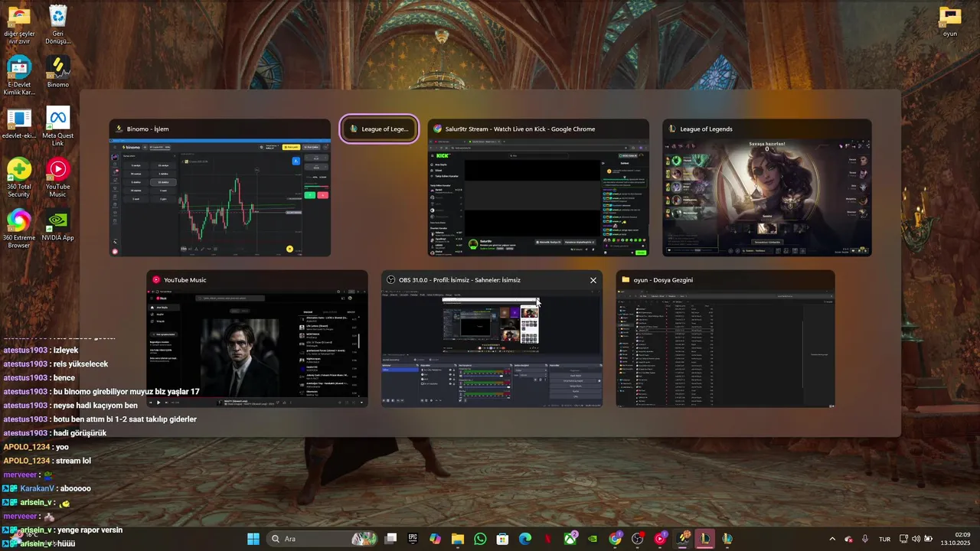Image resolution: width=980 pixels, height=551 pixels.
Task: Open NVIDIA app from the taskbar
Action: [x=593, y=539]
